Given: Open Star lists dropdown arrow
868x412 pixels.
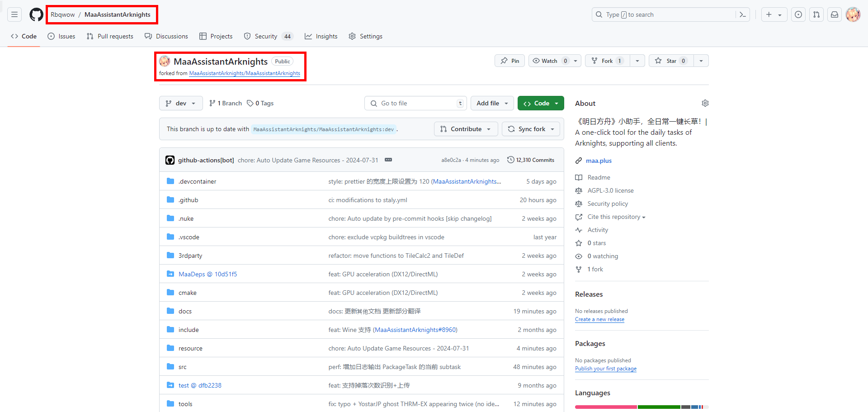Looking at the screenshot, I should 701,61.
